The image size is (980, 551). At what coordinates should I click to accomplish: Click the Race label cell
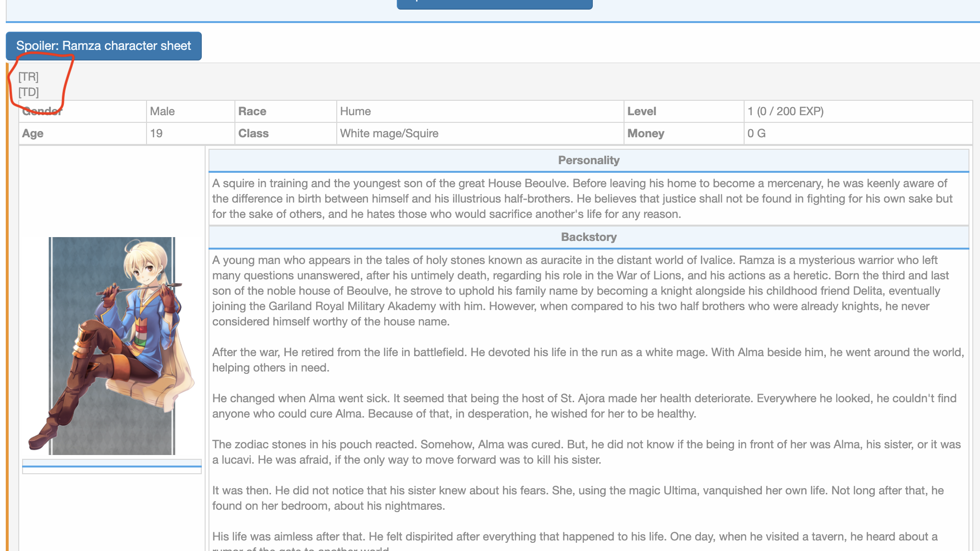click(x=252, y=111)
